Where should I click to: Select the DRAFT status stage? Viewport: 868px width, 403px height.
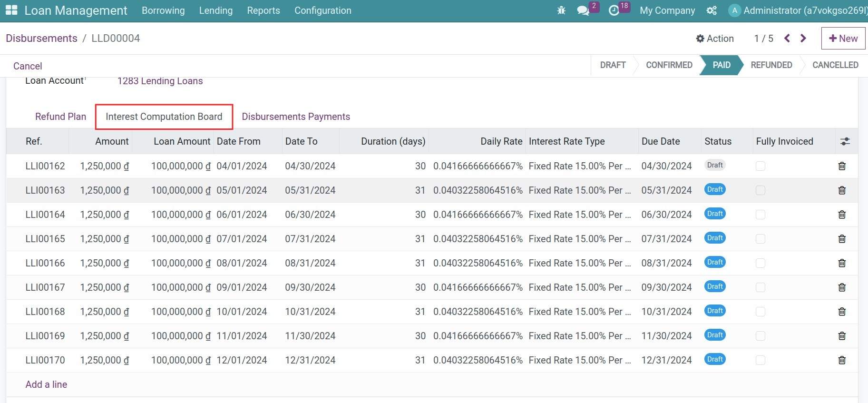[x=613, y=65]
